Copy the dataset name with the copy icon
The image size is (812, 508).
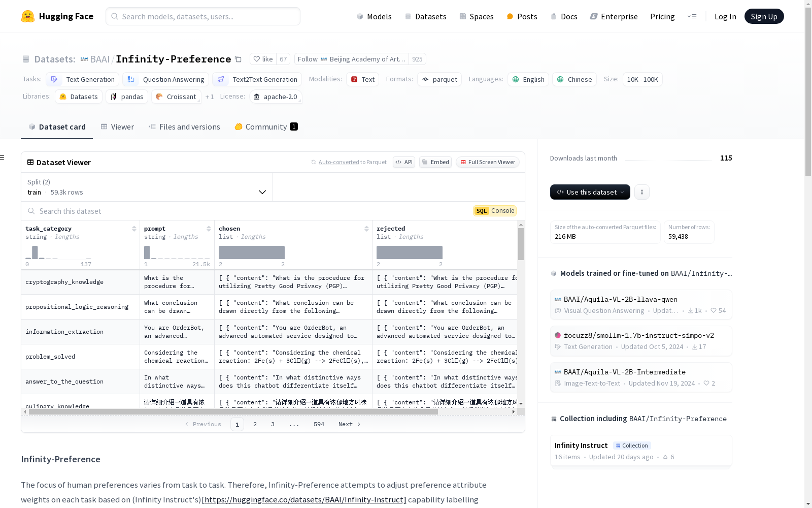click(238, 59)
